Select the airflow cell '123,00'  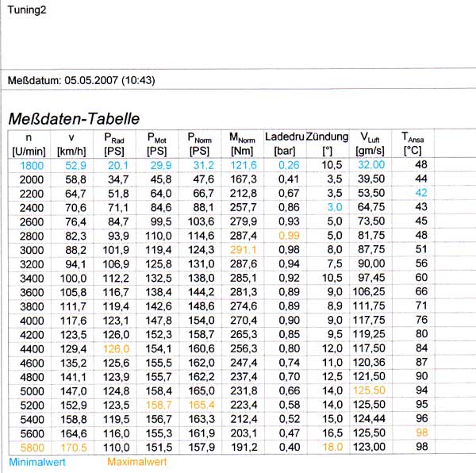(x=369, y=447)
